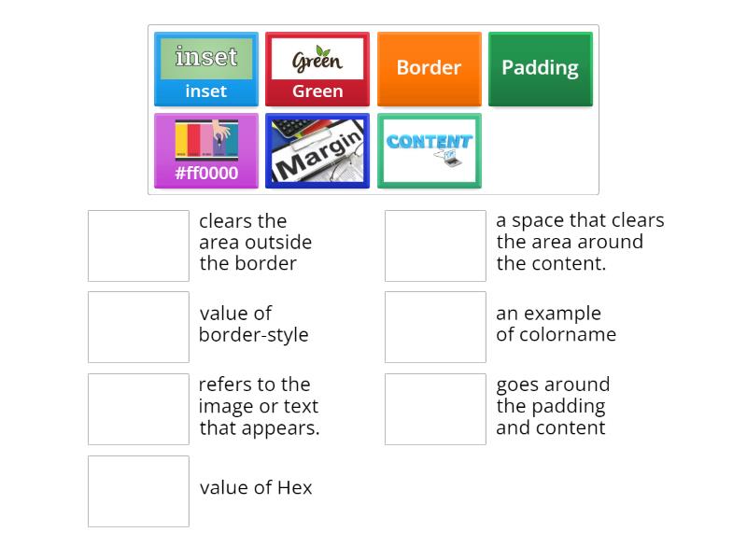Select the CONTENT laptop image card
Screen dimensions: 747x560
coord(429,149)
